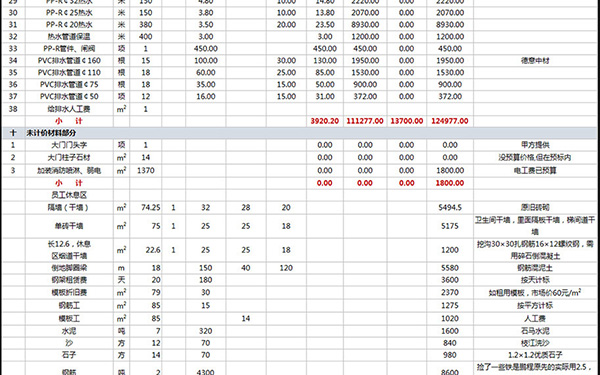Select the 隔墙（干墙）item cell

point(69,207)
